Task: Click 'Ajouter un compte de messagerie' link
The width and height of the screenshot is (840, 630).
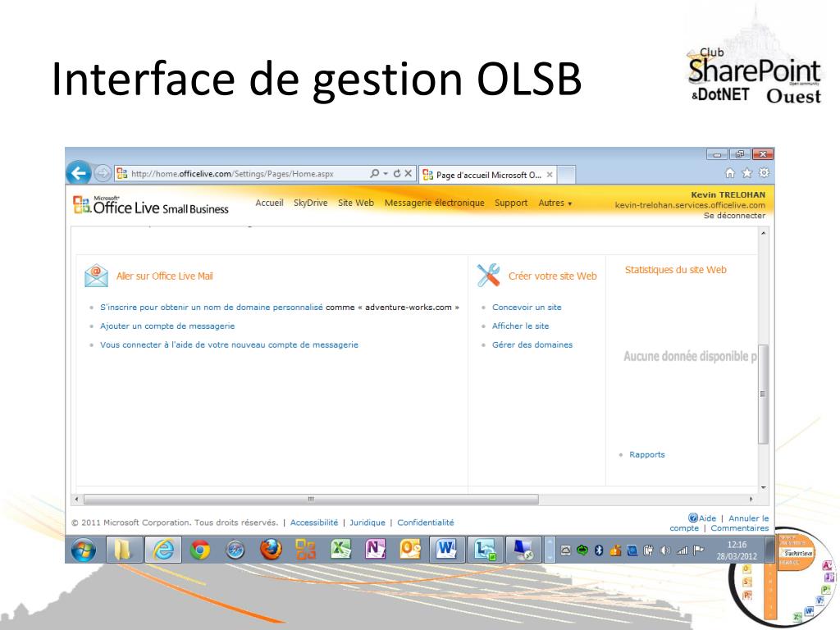Action: coord(167,326)
